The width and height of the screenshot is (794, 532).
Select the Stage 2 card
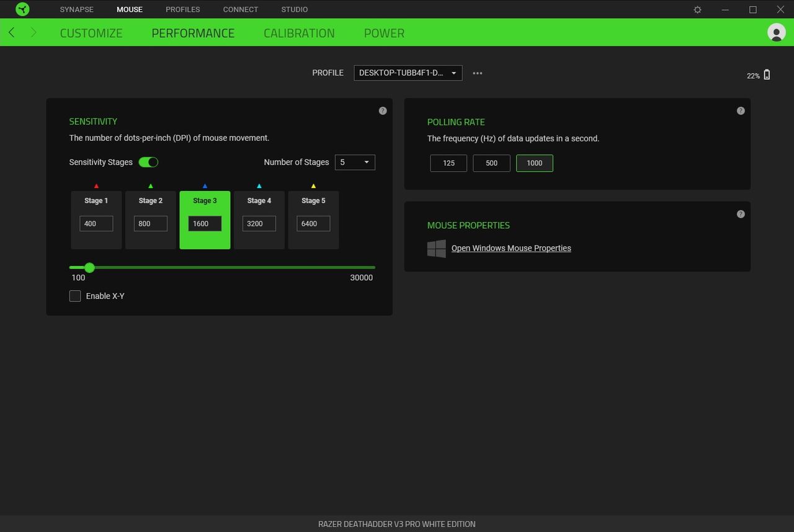(151, 220)
